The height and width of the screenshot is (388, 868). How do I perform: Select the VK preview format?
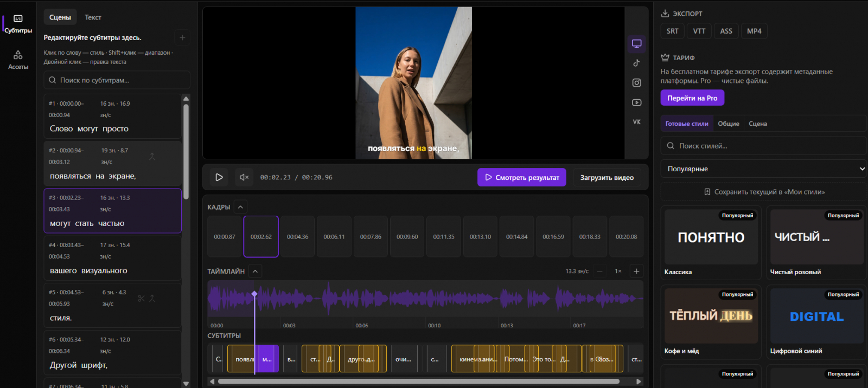[637, 122]
